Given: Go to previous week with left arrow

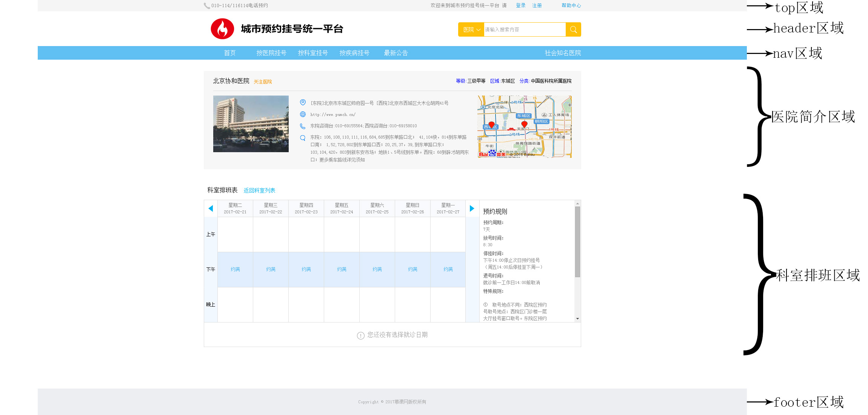Looking at the screenshot, I should tap(211, 208).
